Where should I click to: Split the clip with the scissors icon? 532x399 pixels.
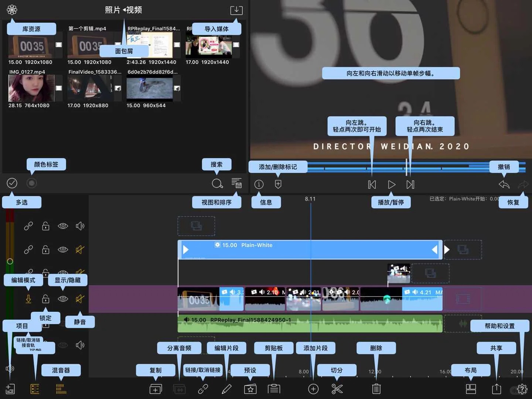(x=337, y=389)
